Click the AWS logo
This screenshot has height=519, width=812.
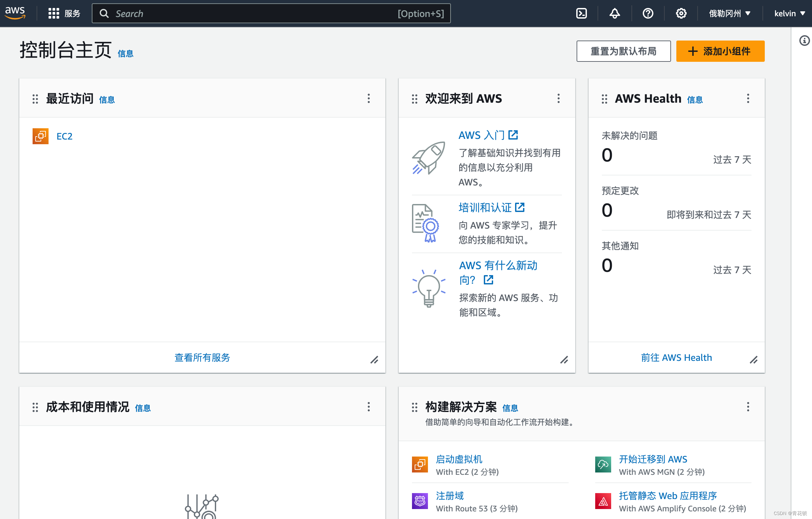pyautogui.click(x=15, y=13)
